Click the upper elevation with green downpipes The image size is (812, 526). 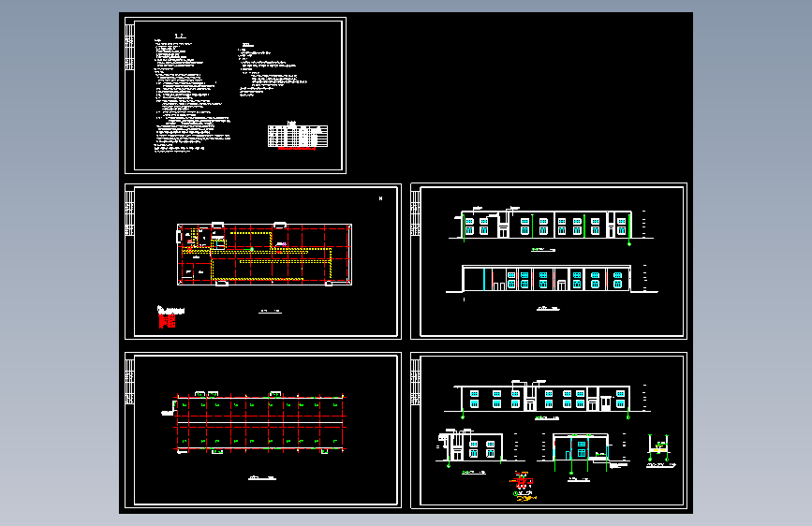tap(549, 226)
